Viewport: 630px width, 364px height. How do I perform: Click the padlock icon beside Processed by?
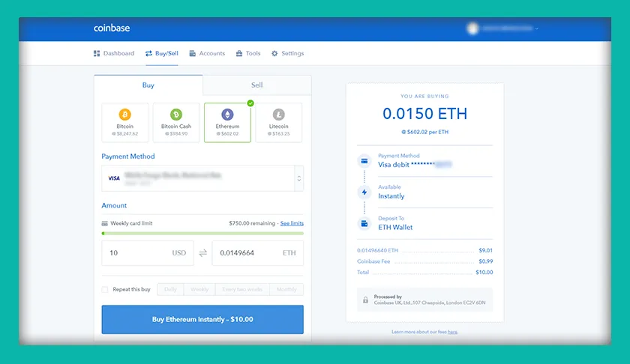pyautogui.click(x=365, y=300)
